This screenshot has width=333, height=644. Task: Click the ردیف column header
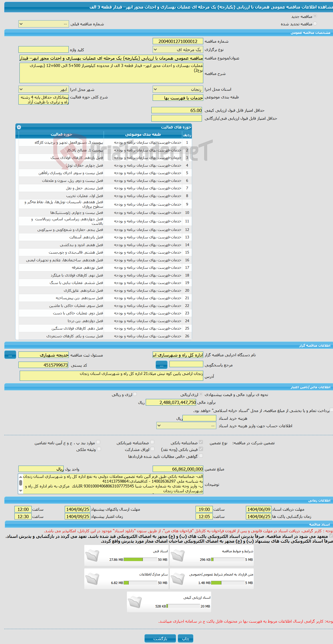pyautogui.click(x=187, y=135)
